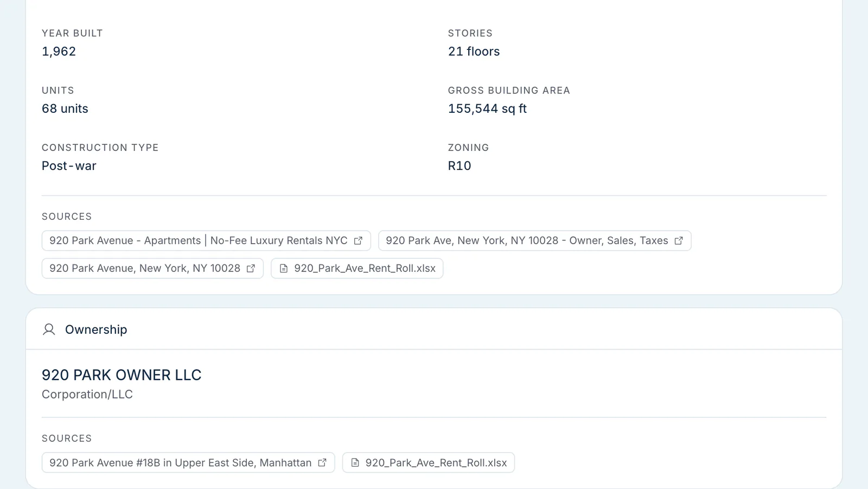Click the ZONING label

pyautogui.click(x=469, y=148)
